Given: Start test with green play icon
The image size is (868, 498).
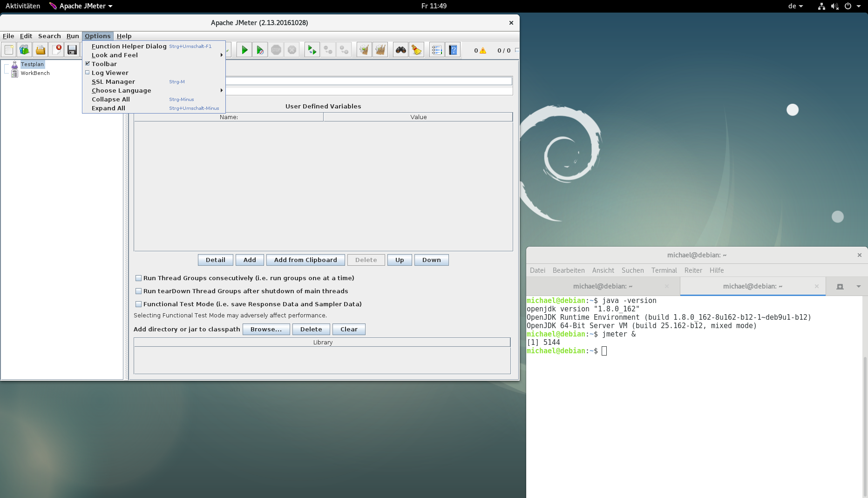Looking at the screenshot, I should [x=244, y=50].
